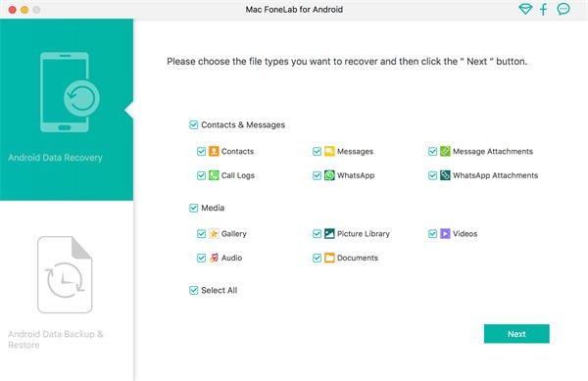This screenshot has width=588, height=381.
Task: Toggle the Contacts & Messages group checkbox
Action: (193, 124)
